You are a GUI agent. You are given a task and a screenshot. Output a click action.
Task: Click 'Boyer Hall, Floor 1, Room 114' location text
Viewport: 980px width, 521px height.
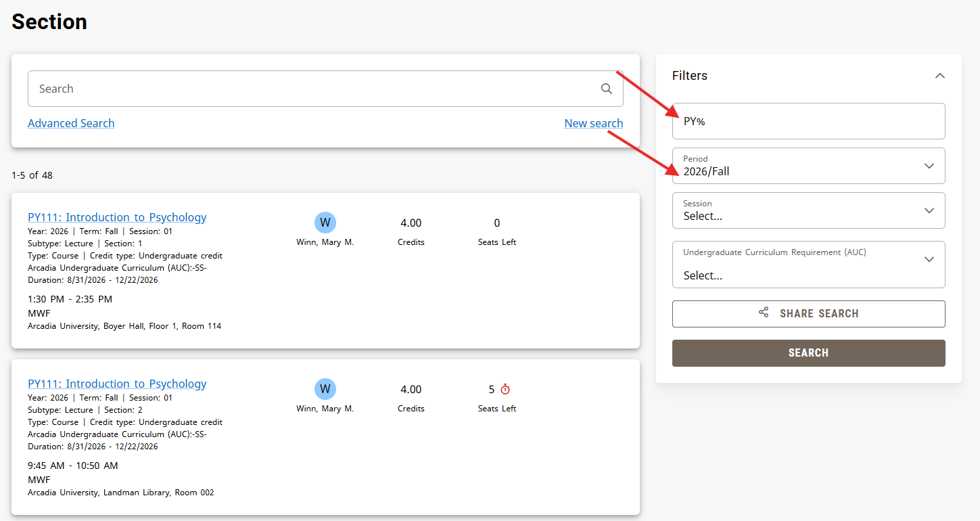pos(162,326)
